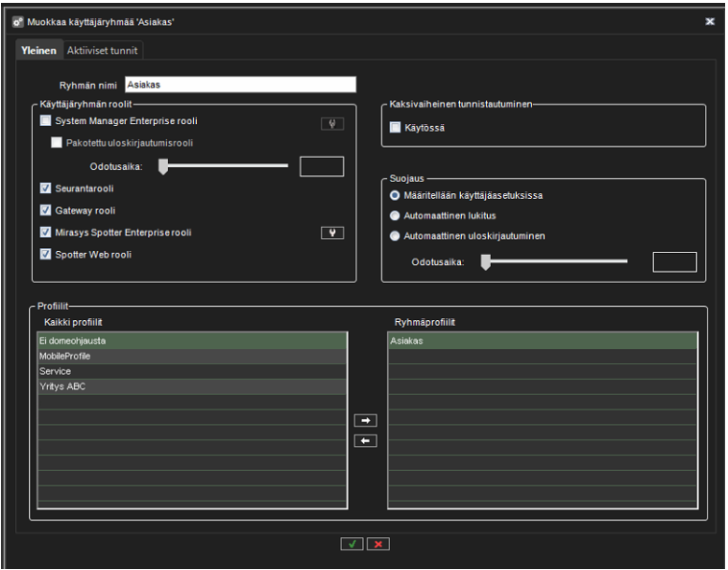Select MobileProfile in Kaikki profiilit list

(x=191, y=356)
